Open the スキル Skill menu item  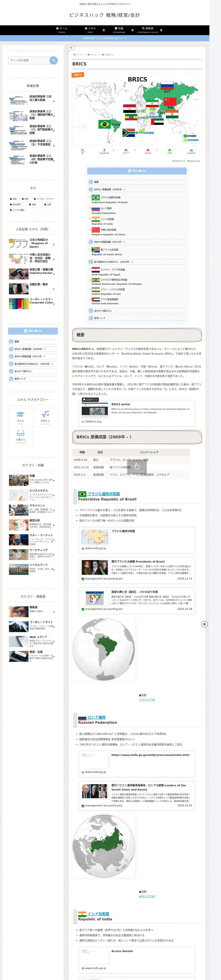90,30
